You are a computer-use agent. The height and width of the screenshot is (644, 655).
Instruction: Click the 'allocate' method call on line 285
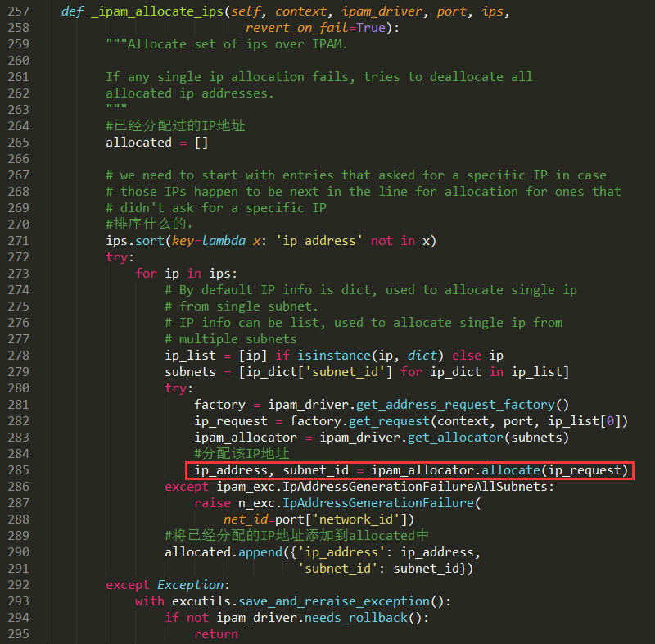(511, 470)
